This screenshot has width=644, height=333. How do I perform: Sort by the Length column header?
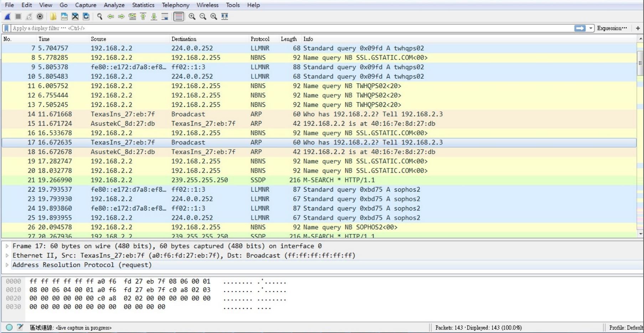[290, 39]
